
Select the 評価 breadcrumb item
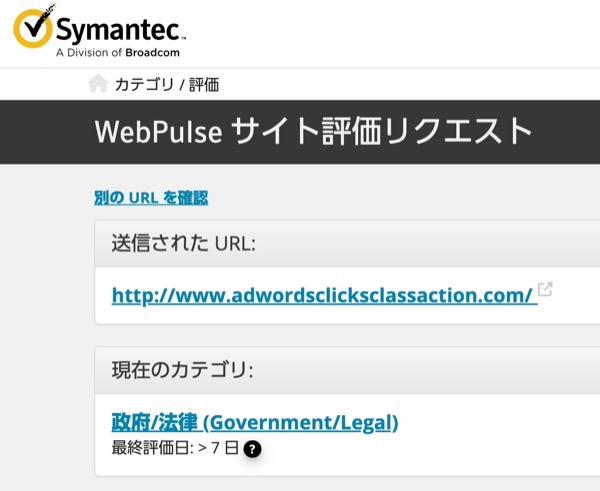(x=204, y=84)
